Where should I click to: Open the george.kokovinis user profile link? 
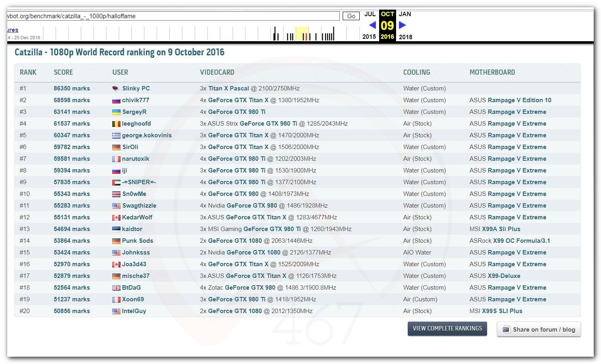147,135
